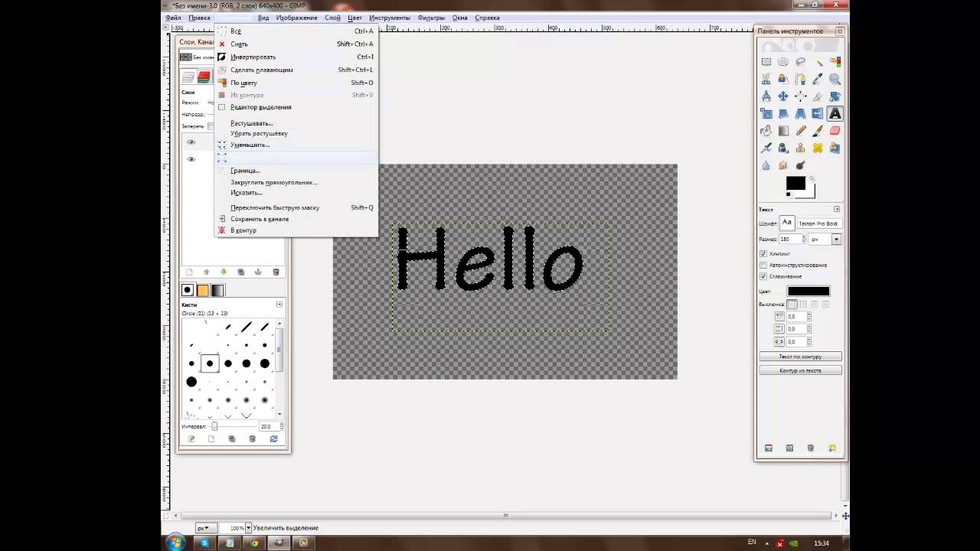
Task: Select the Smudge tool
Action: pyautogui.click(x=783, y=165)
